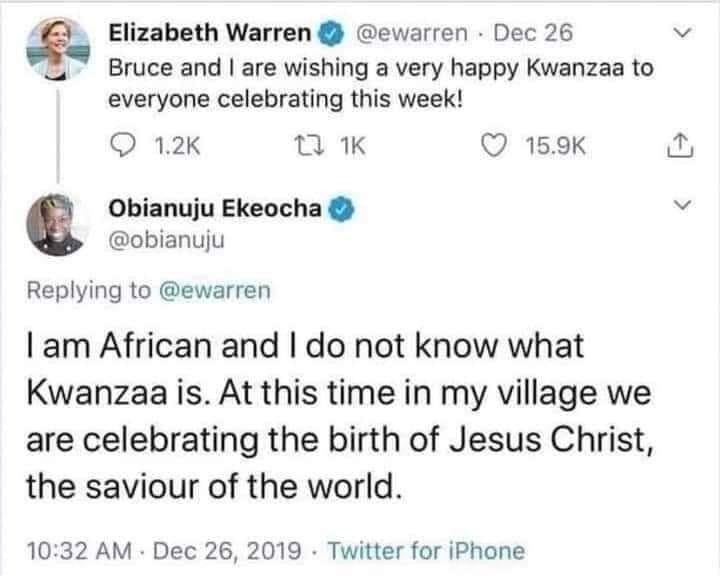Follow the 'Replying to @ewarren' mention link
Image resolution: width=720 pixels, height=586 pixels.
215,291
